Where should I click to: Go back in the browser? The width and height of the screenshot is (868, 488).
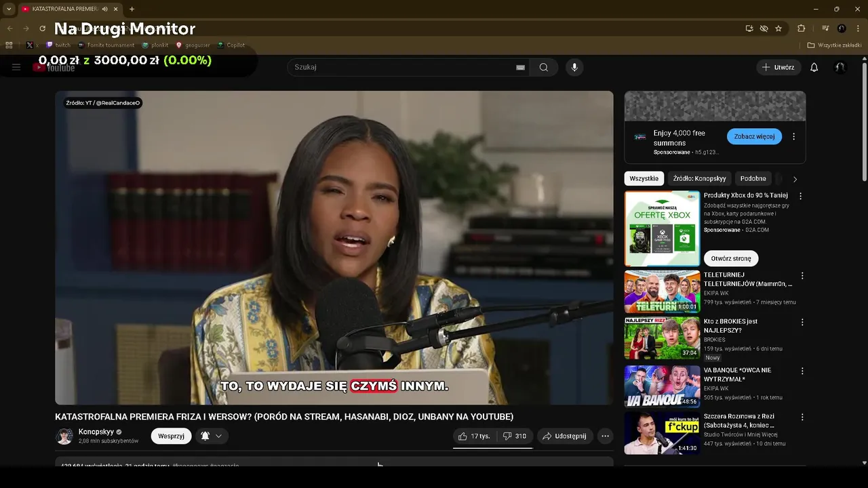pos(9,28)
